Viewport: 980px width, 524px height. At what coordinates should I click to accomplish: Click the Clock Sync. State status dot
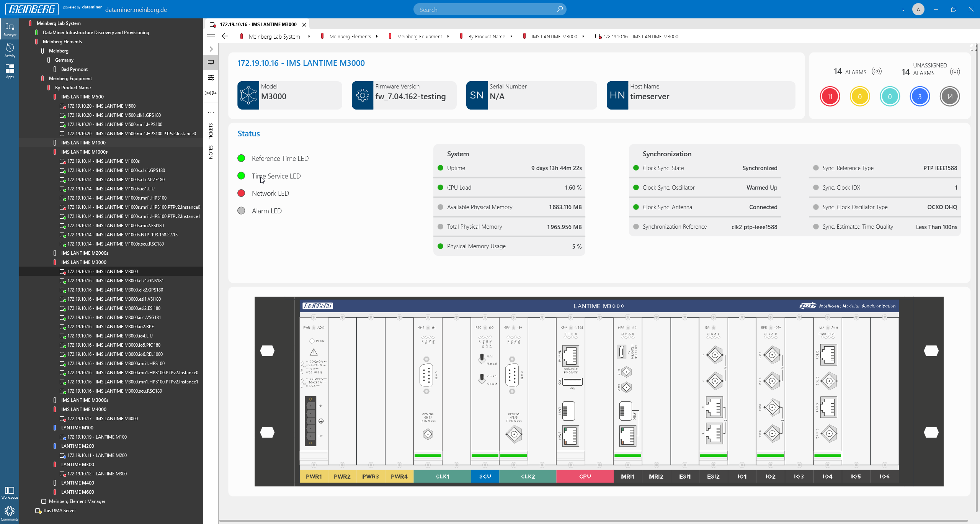coord(636,168)
